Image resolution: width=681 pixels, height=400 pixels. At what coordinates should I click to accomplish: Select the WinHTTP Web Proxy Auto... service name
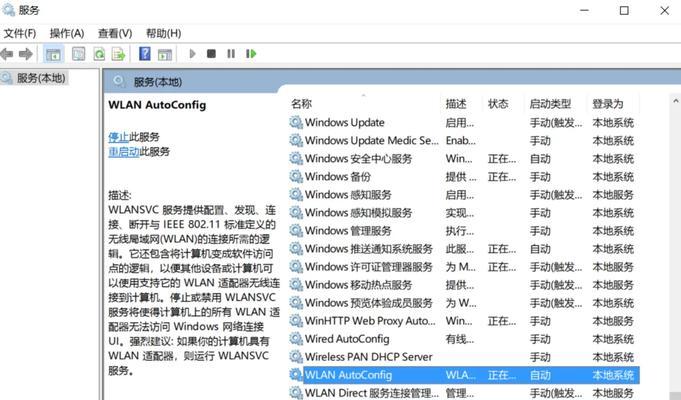point(370,321)
